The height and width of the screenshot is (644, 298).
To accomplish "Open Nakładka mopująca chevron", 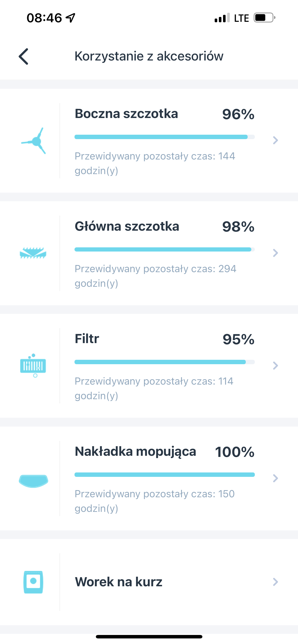I will coord(275,478).
